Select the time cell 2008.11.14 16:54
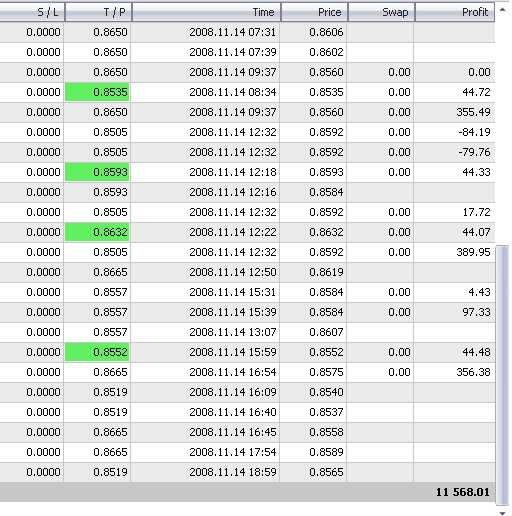The height and width of the screenshot is (516, 512). [233, 372]
